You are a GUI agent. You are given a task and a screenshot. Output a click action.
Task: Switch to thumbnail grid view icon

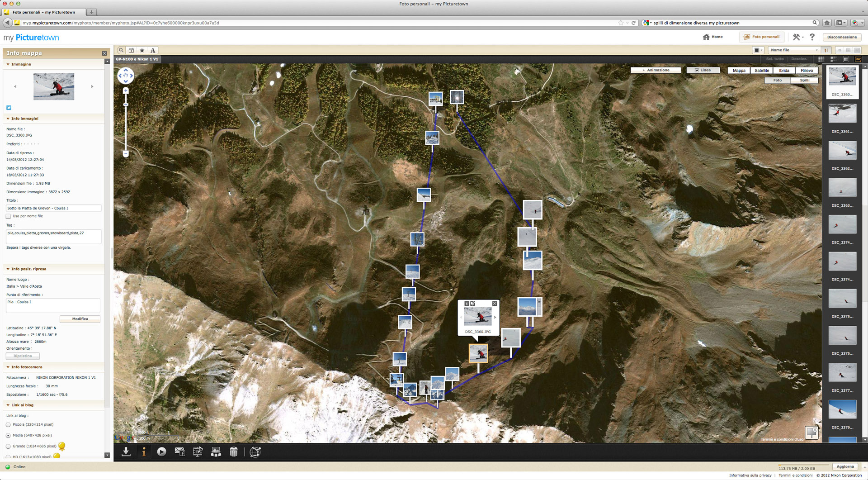[x=821, y=59]
